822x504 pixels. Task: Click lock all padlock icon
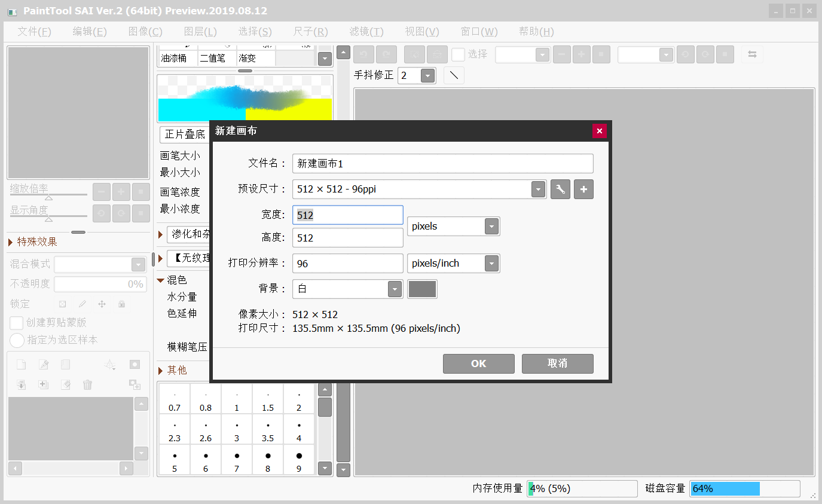click(x=121, y=304)
